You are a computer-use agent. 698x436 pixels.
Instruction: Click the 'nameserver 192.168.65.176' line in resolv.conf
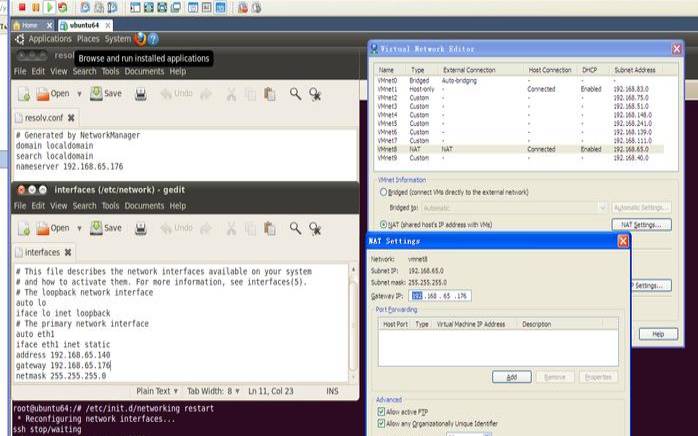(69, 167)
